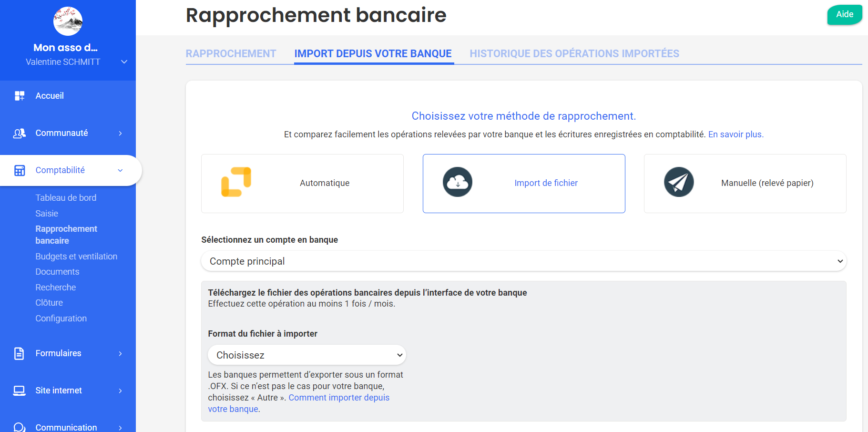Expand the Communauté submenu arrow
Screen dimensions: 868x432
click(x=120, y=133)
